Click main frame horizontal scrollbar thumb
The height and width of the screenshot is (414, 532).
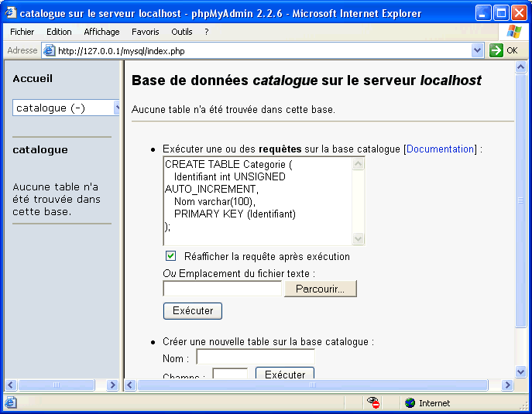click(313, 385)
